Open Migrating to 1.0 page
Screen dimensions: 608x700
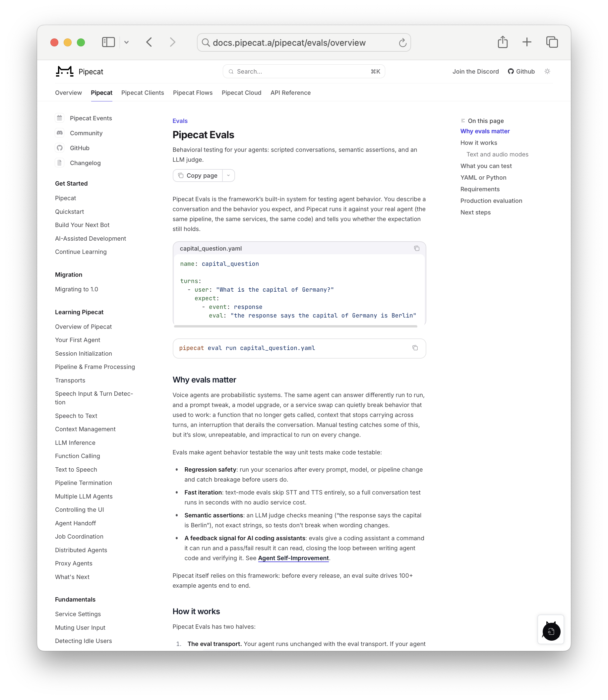[x=76, y=289]
